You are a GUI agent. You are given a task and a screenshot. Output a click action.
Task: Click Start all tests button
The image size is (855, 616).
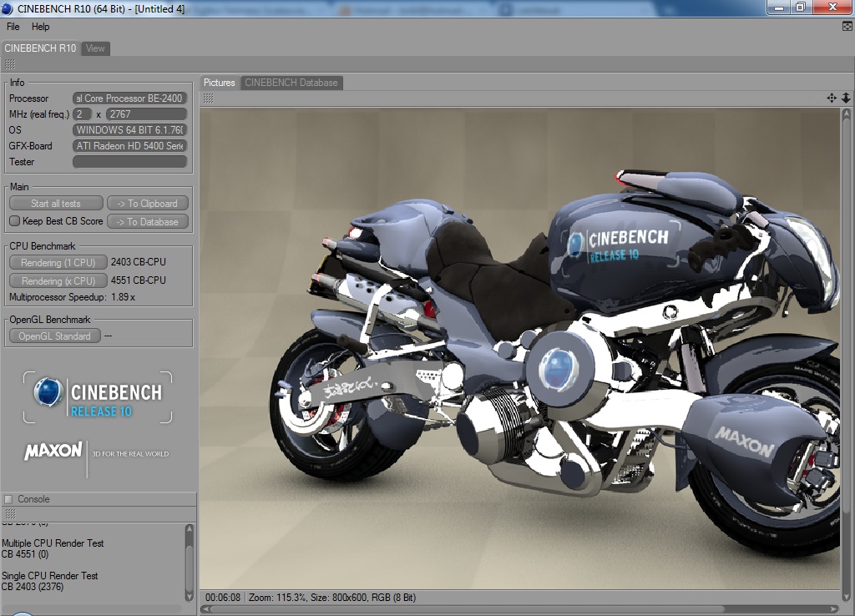coord(56,204)
